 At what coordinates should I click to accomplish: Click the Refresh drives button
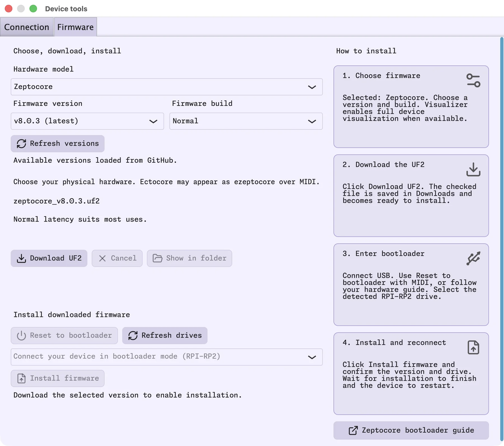[x=165, y=335]
